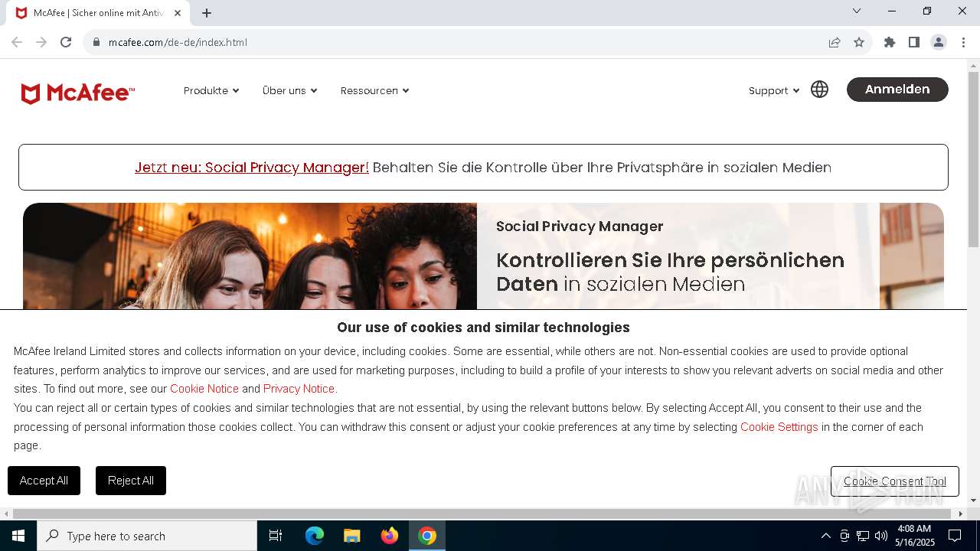980x551 pixels.
Task: Open the Cookie Notice link
Action: (x=204, y=389)
